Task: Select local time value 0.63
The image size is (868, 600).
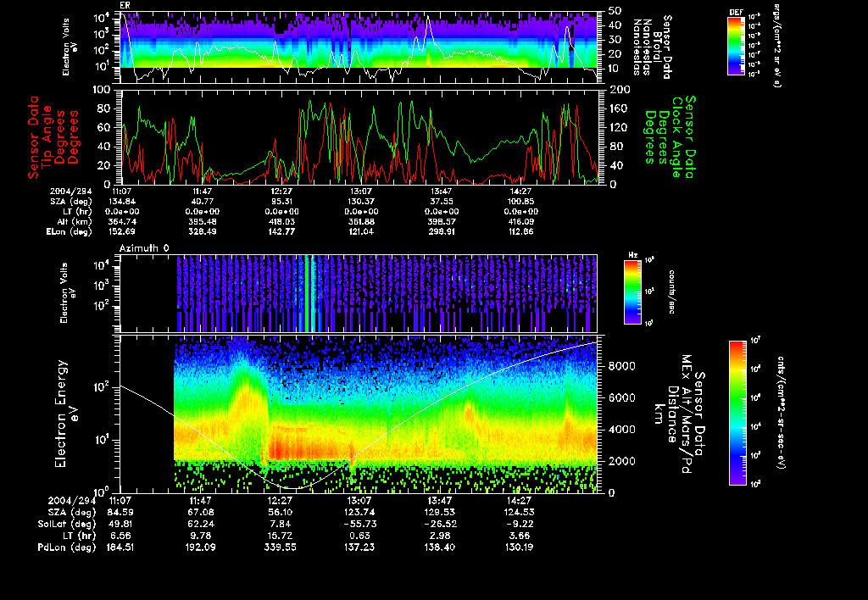Action: [x=360, y=536]
